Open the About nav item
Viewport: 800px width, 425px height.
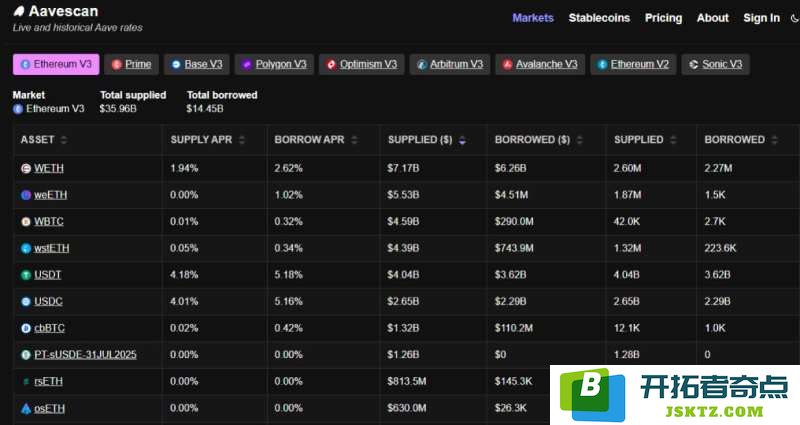[x=713, y=18]
